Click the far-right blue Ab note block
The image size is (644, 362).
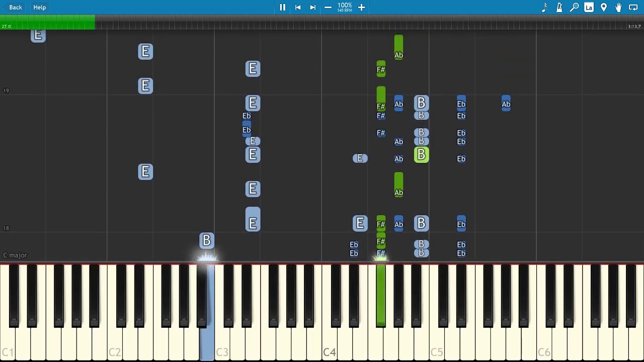(506, 104)
